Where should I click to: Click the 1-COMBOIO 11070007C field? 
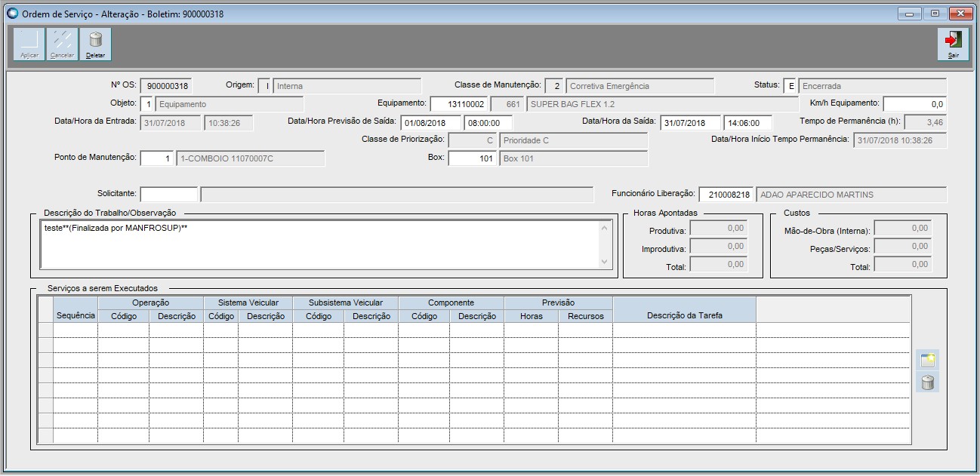[251, 158]
